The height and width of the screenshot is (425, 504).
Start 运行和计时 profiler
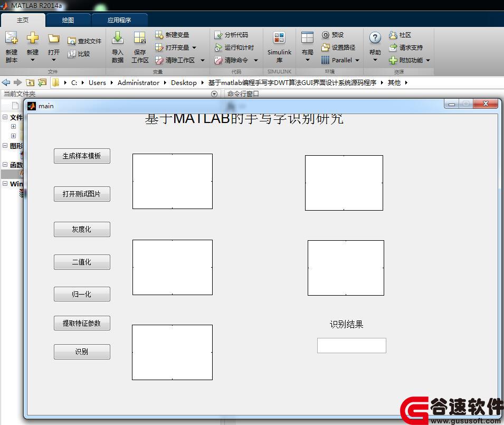pyautogui.click(x=234, y=48)
